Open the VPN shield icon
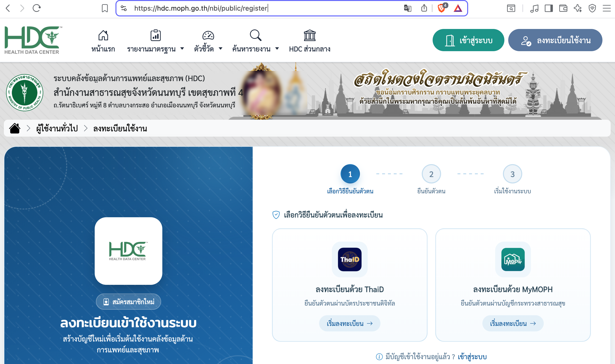Screen dimensions: 615x364 click(592, 8)
